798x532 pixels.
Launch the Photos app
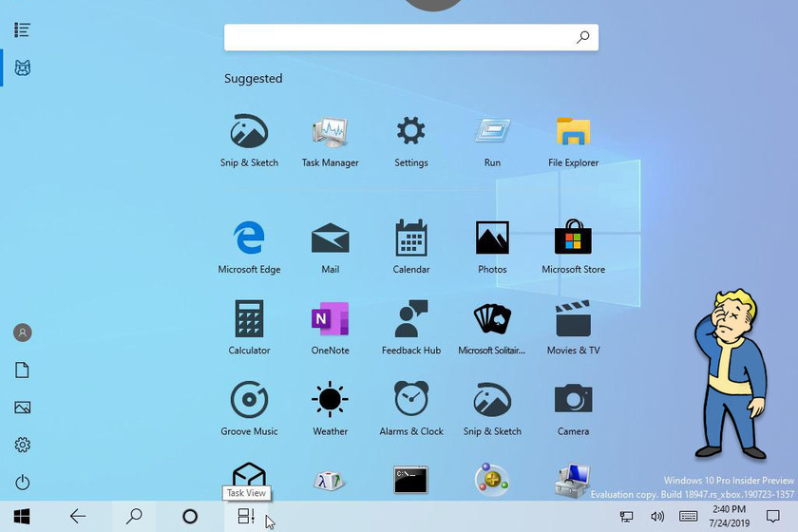coord(492,247)
